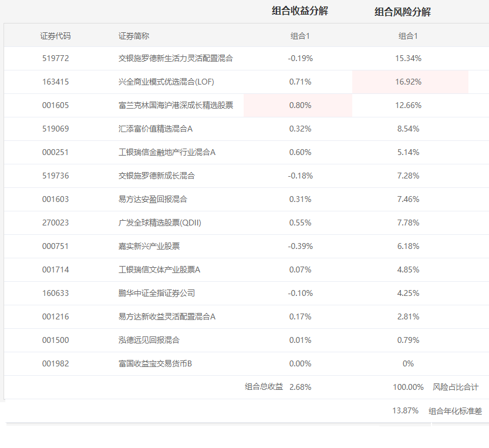The height and width of the screenshot is (448, 489).
Task: Select the 组合收益分解 heading
Action: click(300, 11)
